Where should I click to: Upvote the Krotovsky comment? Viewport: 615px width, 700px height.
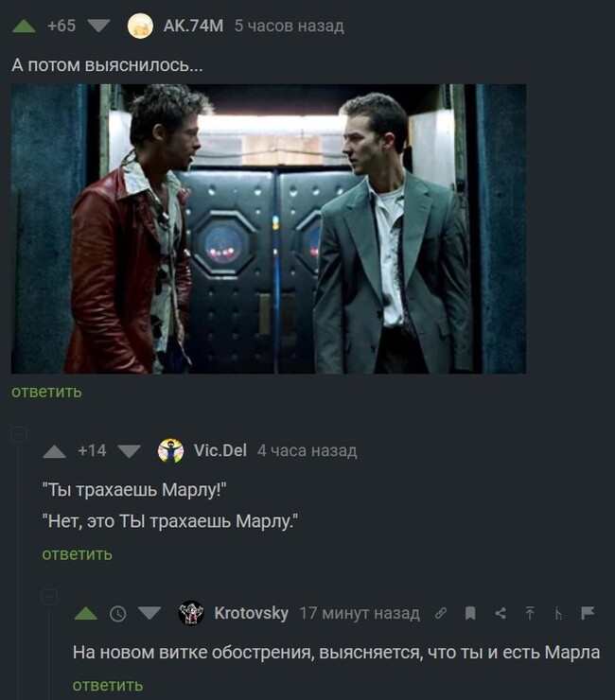click(x=86, y=613)
